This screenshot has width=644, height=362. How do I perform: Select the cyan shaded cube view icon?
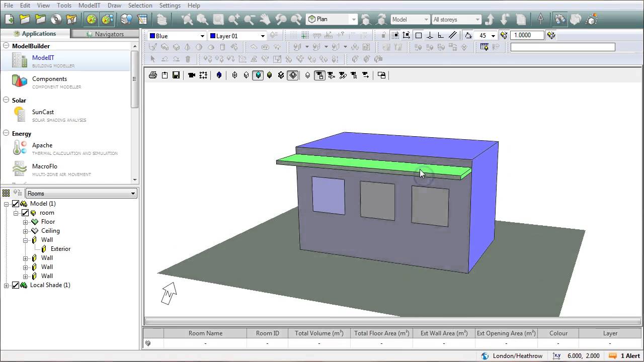[x=258, y=75]
